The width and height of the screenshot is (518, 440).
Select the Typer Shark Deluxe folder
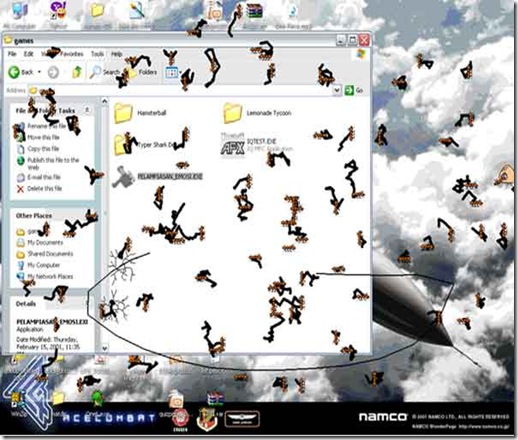123,145
